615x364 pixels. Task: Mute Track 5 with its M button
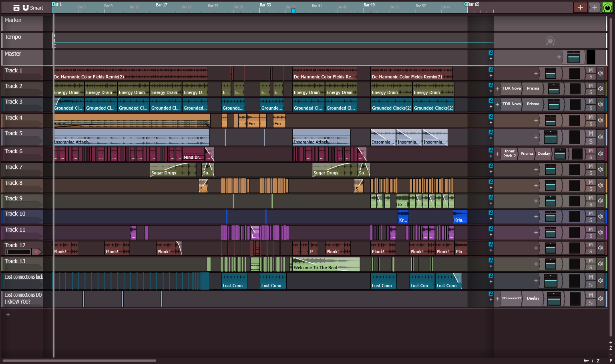coord(591,133)
